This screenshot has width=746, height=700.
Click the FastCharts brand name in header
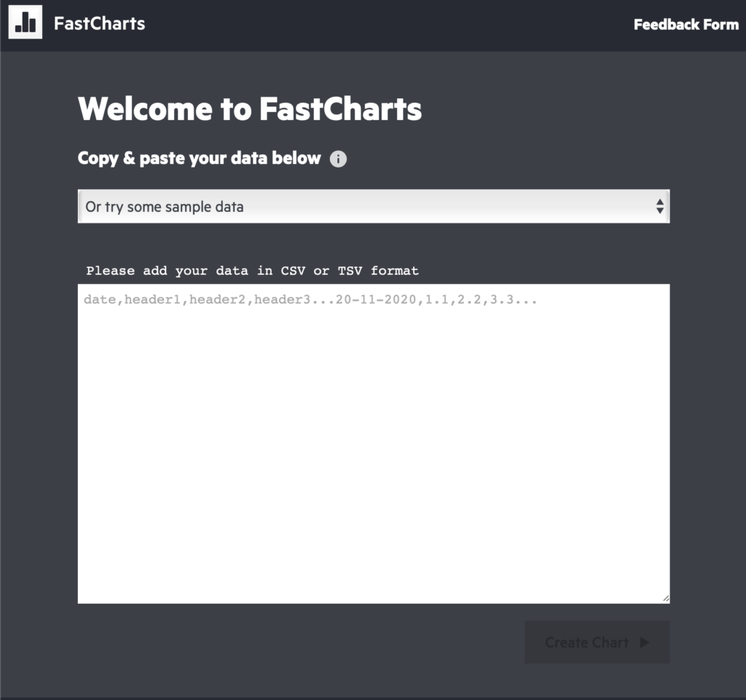click(x=99, y=23)
